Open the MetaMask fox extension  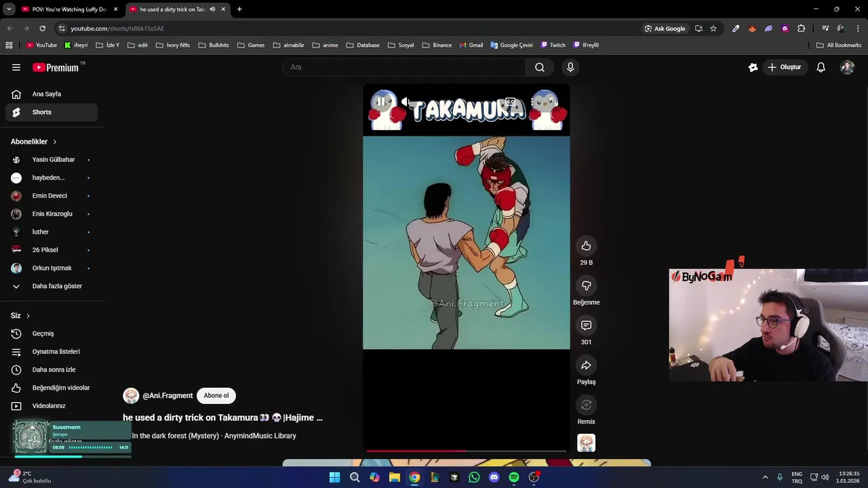click(752, 28)
